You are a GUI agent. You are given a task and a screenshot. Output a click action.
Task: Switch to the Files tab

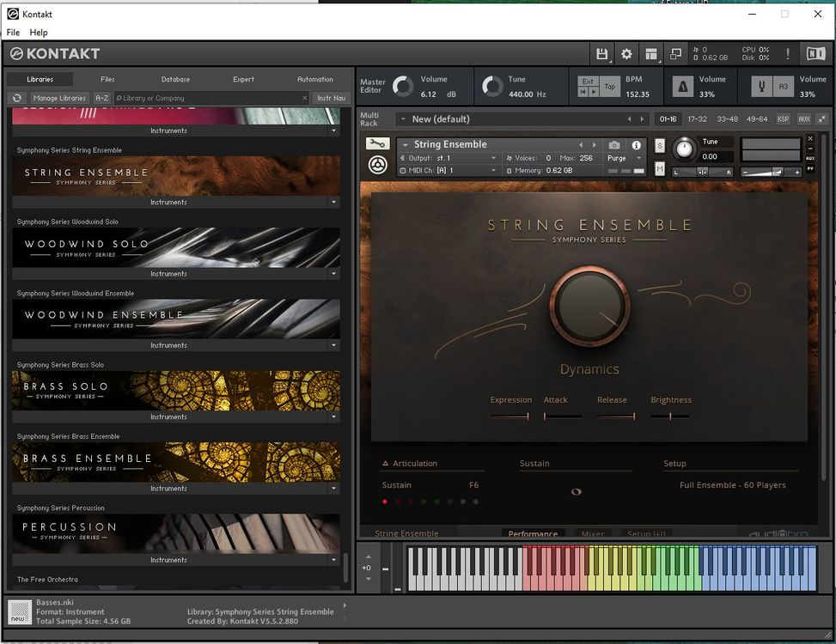point(107,79)
